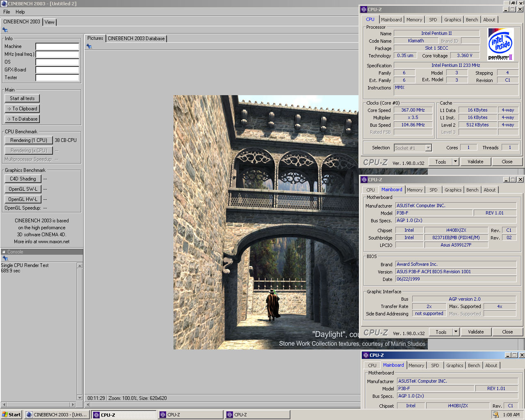Open the Socket #1 selection dropdown
525x420 pixels.
(428, 148)
